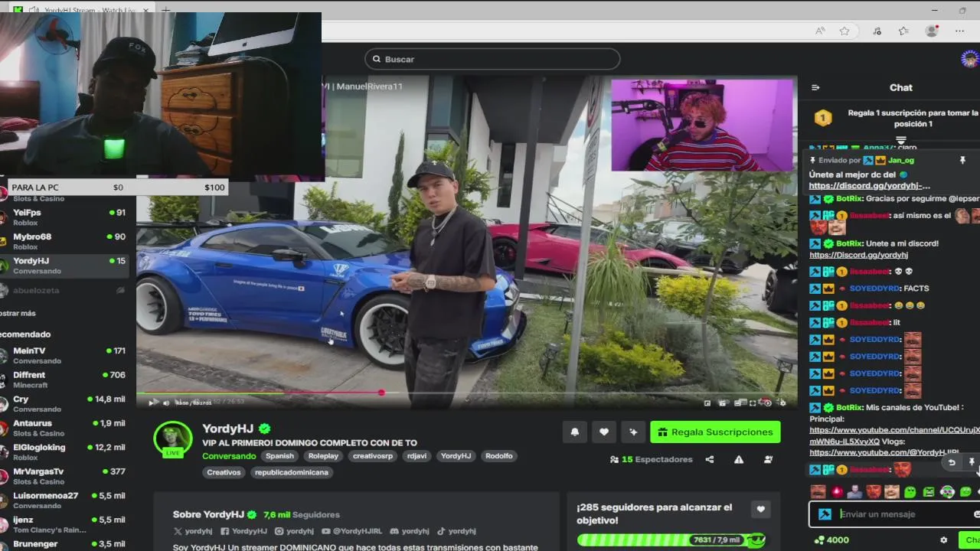Viewport: 980px width, 551px height.
Task: Share the stream via the share icon
Action: pyautogui.click(x=710, y=460)
